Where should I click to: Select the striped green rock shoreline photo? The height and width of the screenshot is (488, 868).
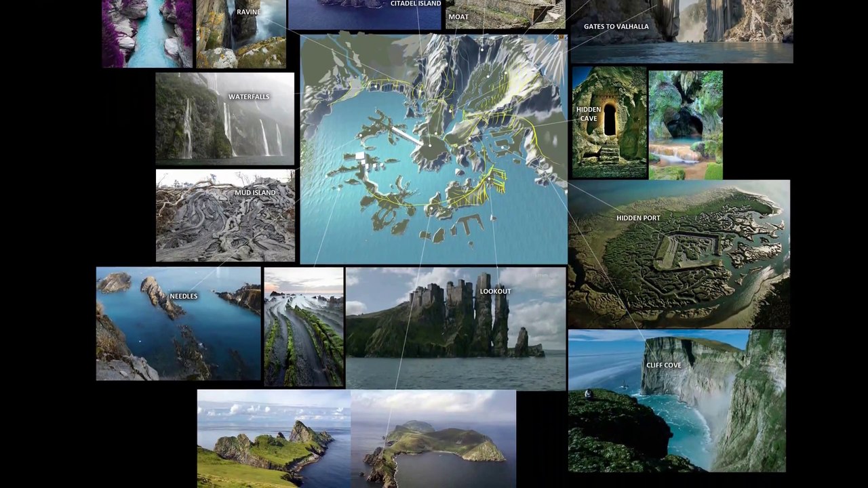click(x=304, y=327)
